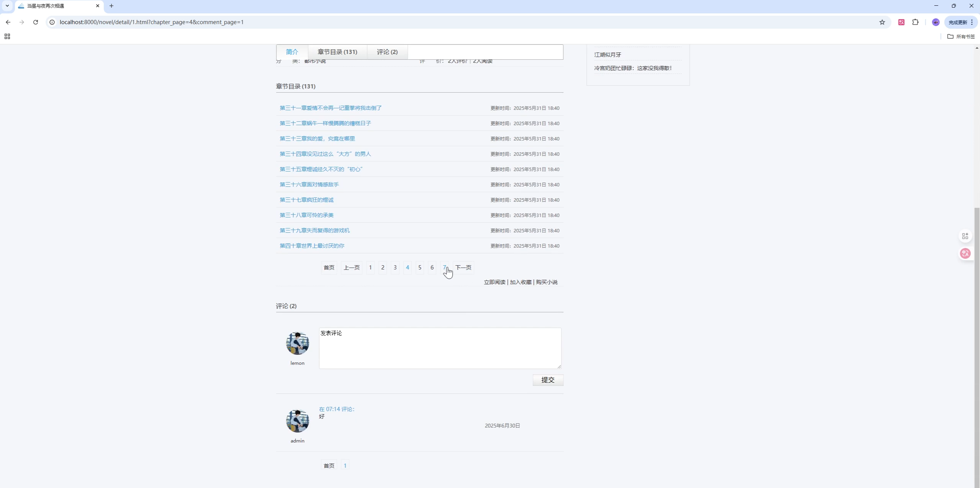Open a new browser tab

pyautogui.click(x=111, y=6)
